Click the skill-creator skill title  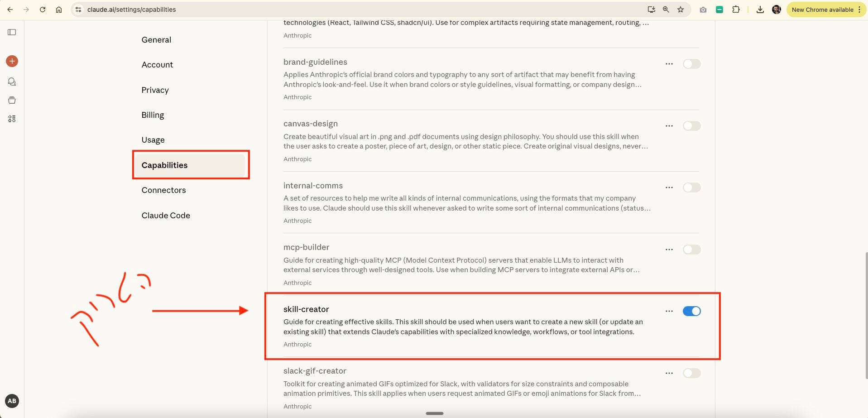point(306,309)
